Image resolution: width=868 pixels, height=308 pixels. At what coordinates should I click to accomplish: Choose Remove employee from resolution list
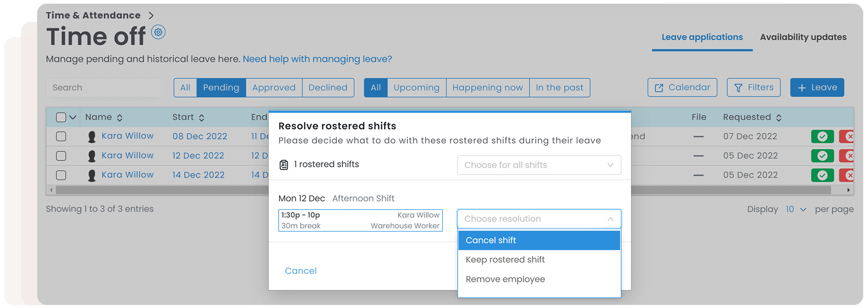coord(505,279)
